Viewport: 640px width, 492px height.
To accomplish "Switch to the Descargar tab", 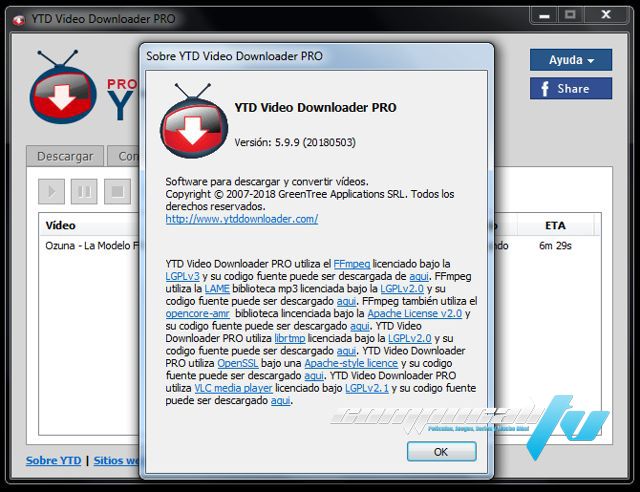I will pyautogui.click(x=65, y=156).
